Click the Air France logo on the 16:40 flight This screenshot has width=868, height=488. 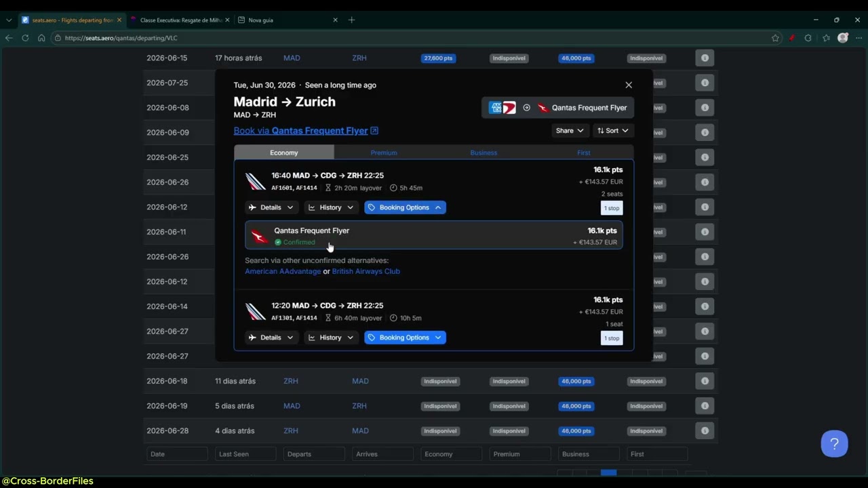pos(256,182)
